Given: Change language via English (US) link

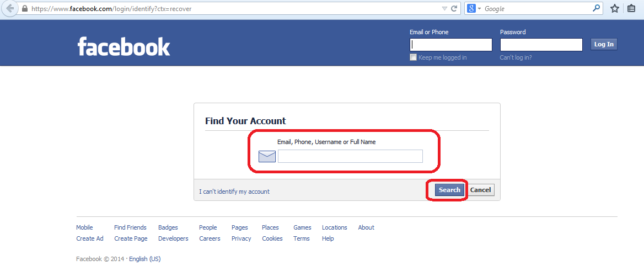Looking at the screenshot, I should [146, 259].
